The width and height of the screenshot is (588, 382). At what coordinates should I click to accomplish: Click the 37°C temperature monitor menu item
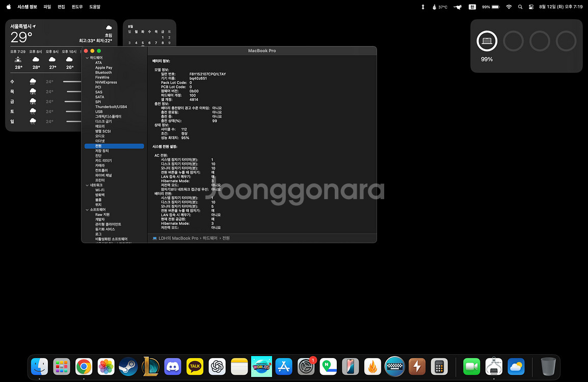(x=440, y=7)
